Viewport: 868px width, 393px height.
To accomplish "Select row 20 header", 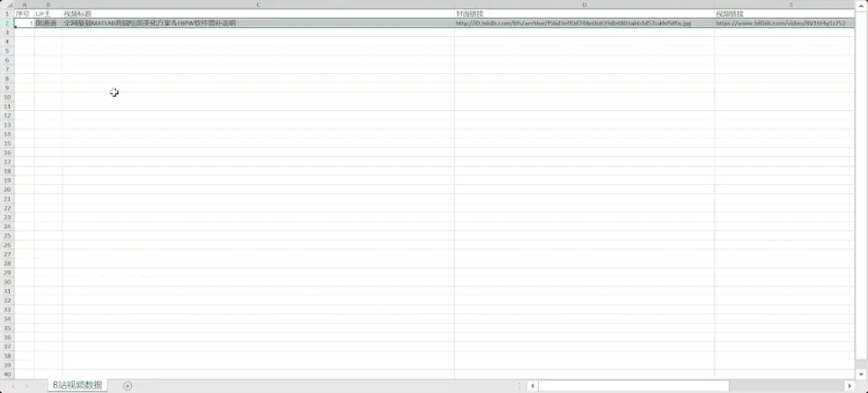I will point(7,189).
